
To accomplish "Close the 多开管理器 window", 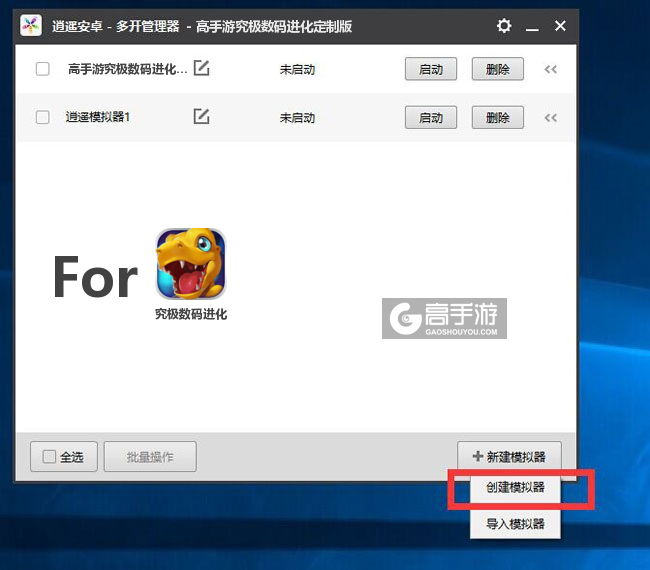I will pos(560,26).
